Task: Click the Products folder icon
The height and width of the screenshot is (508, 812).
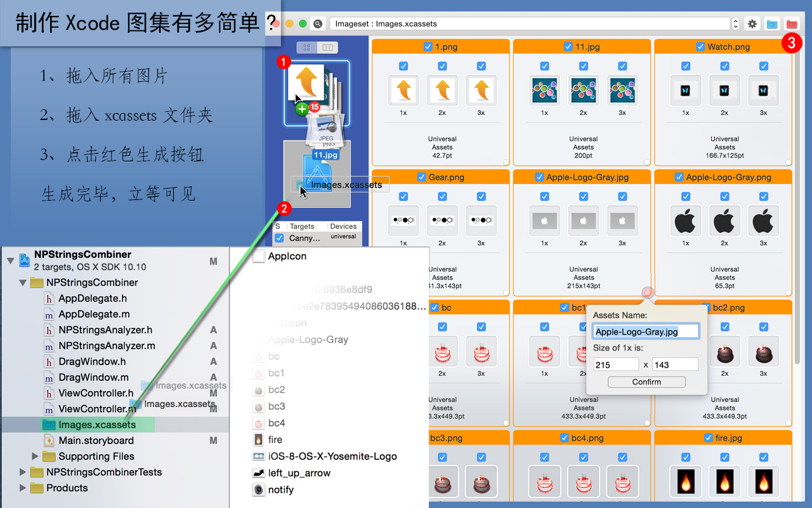Action: point(37,488)
